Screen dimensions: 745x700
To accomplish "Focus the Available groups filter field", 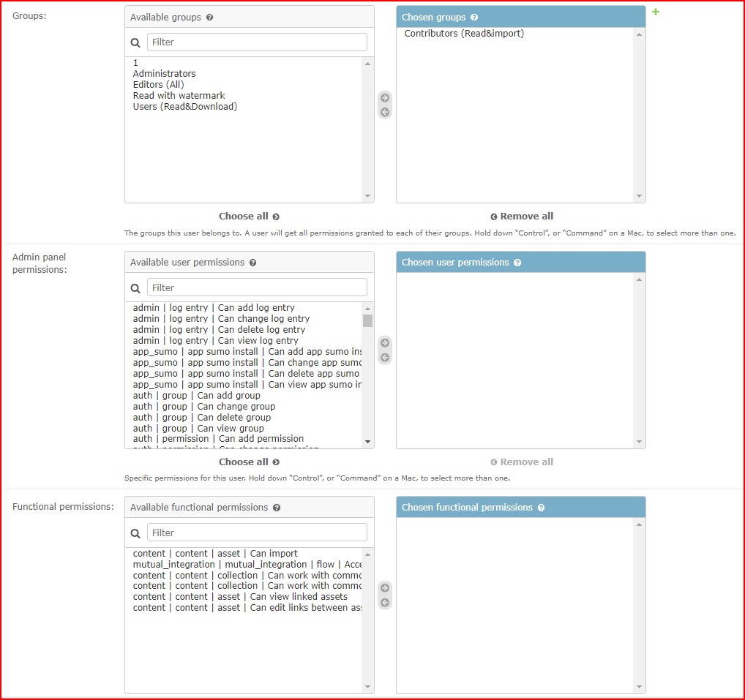I will (x=257, y=42).
